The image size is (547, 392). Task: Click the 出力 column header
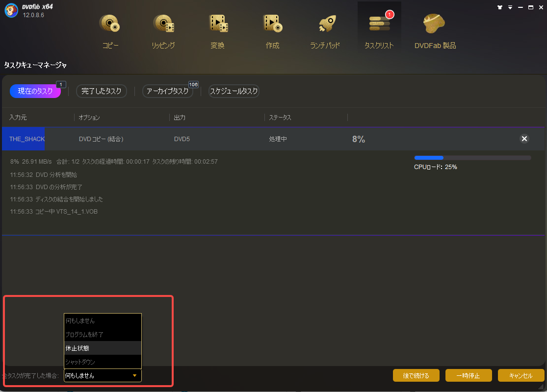180,118
